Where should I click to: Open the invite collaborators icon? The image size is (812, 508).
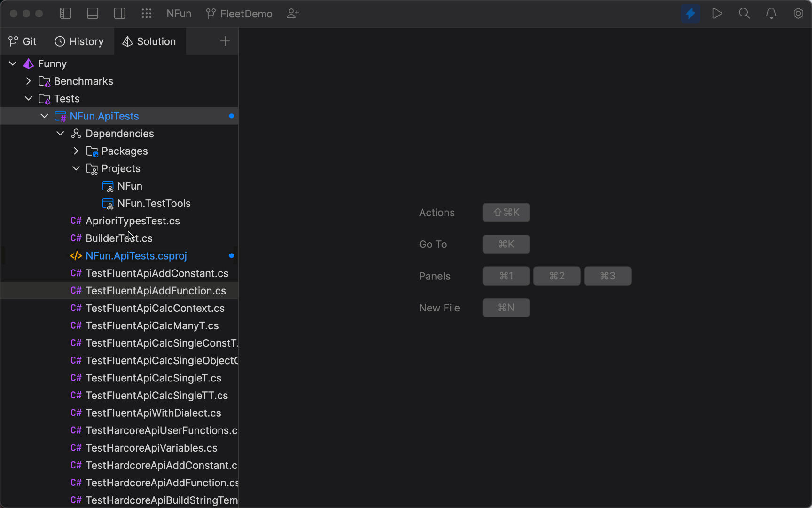292,13
